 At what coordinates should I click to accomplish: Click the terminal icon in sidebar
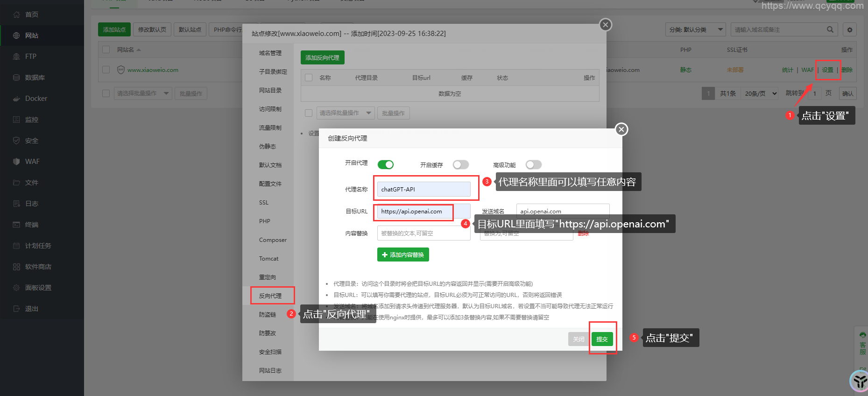coord(16,225)
